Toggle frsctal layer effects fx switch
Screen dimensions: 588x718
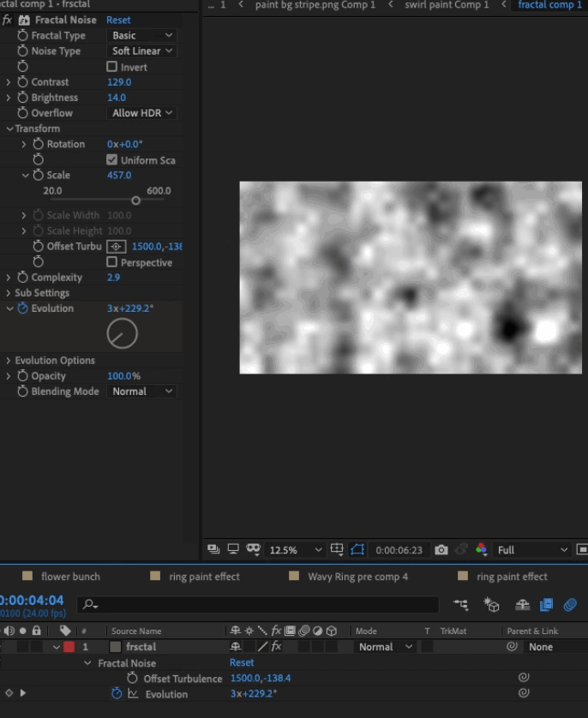click(x=276, y=646)
